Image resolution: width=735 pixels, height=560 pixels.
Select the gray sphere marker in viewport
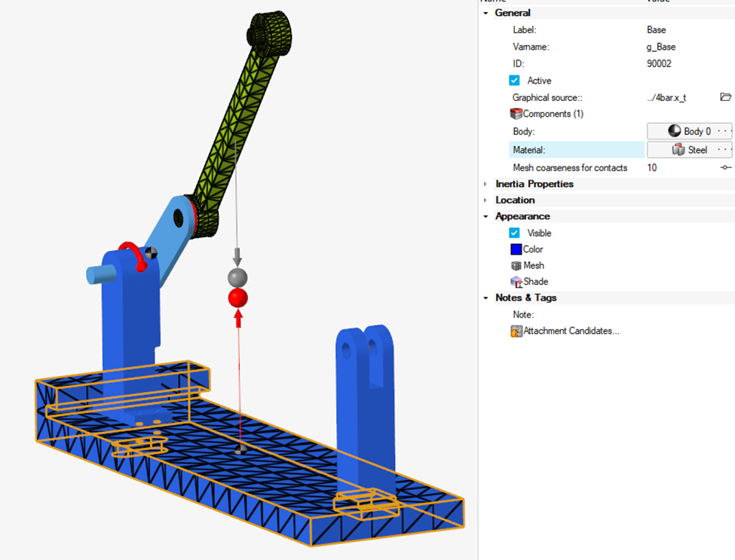(x=237, y=277)
